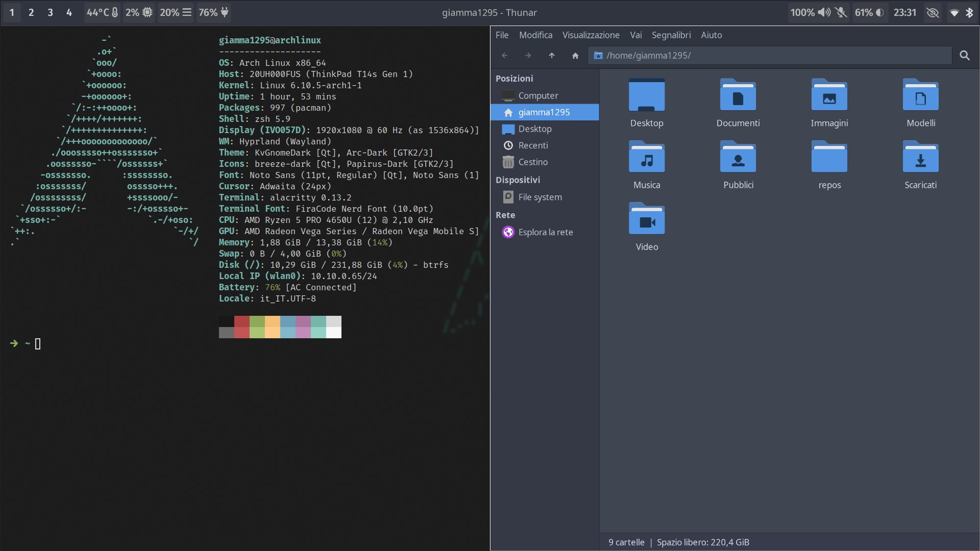The image size is (980, 551).
Task: Click the home toolbar icon
Action: pos(575,56)
